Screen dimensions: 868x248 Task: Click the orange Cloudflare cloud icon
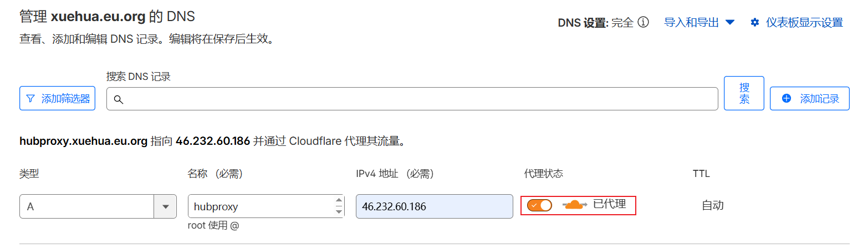(x=575, y=205)
